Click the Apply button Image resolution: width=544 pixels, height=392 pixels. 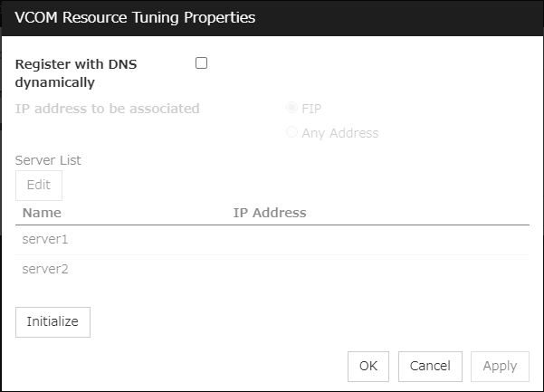[500, 366]
